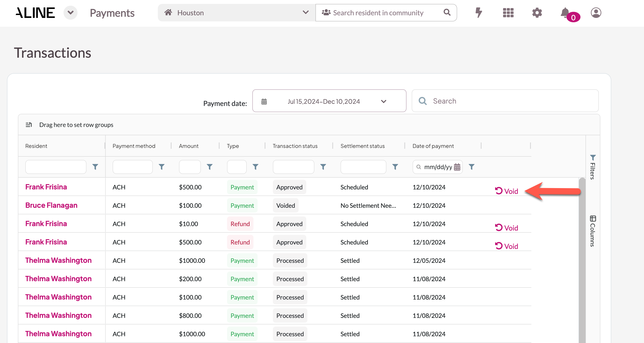The image size is (644, 343).
Task: Void Frank Frisina's $500.00 payment
Action: [x=506, y=191]
